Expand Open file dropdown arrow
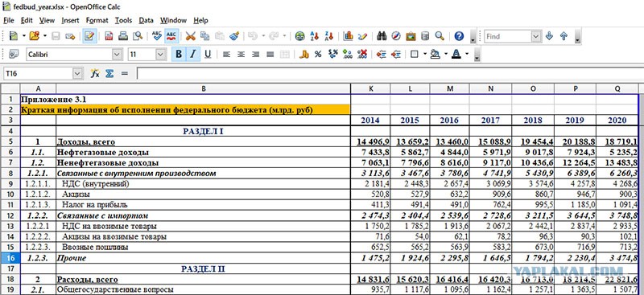This screenshot has height=295, width=644. coord(45,36)
